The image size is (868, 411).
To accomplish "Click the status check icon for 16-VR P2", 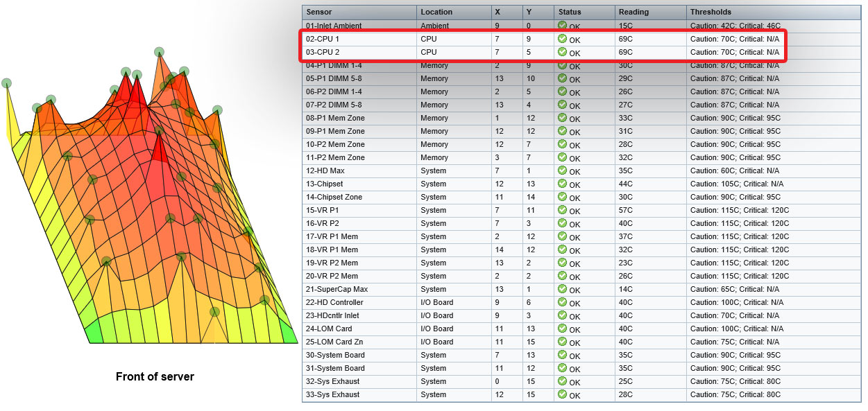I will (x=563, y=223).
